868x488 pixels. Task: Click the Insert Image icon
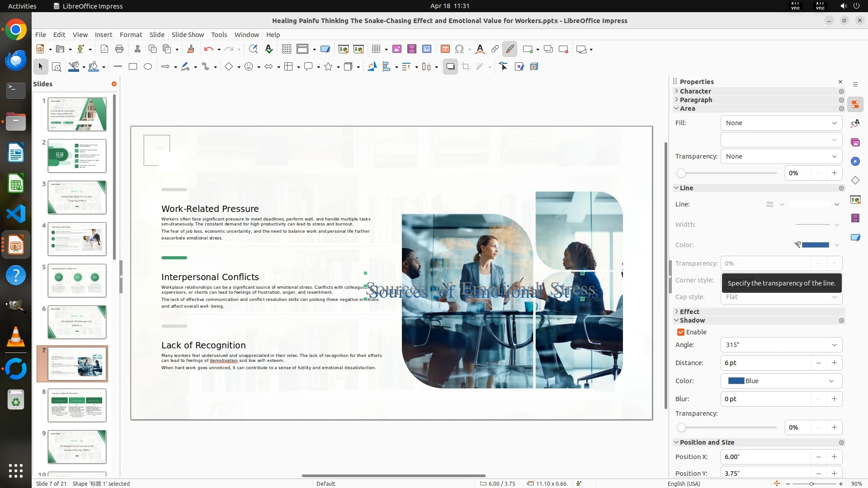pos(396,49)
